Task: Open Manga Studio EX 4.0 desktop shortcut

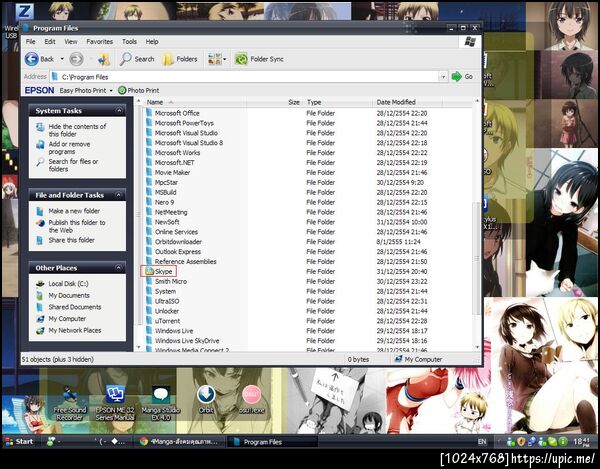Action: click(x=161, y=404)
